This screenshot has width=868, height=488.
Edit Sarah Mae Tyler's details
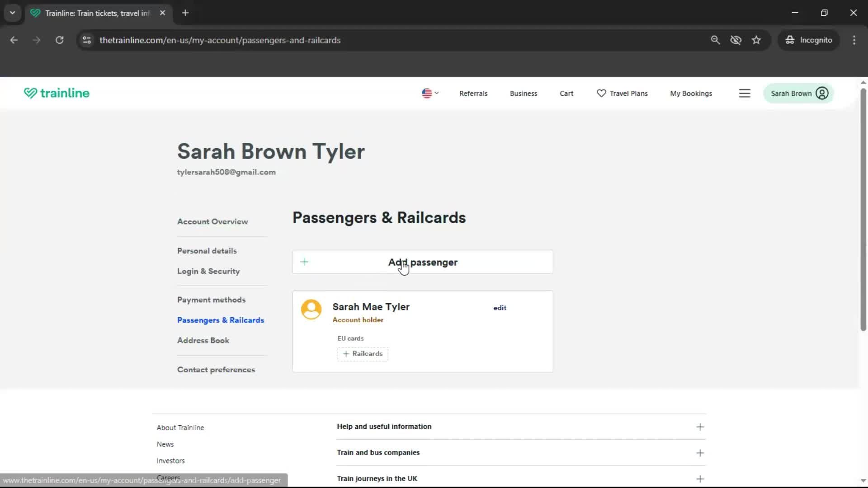click(500, 308)
